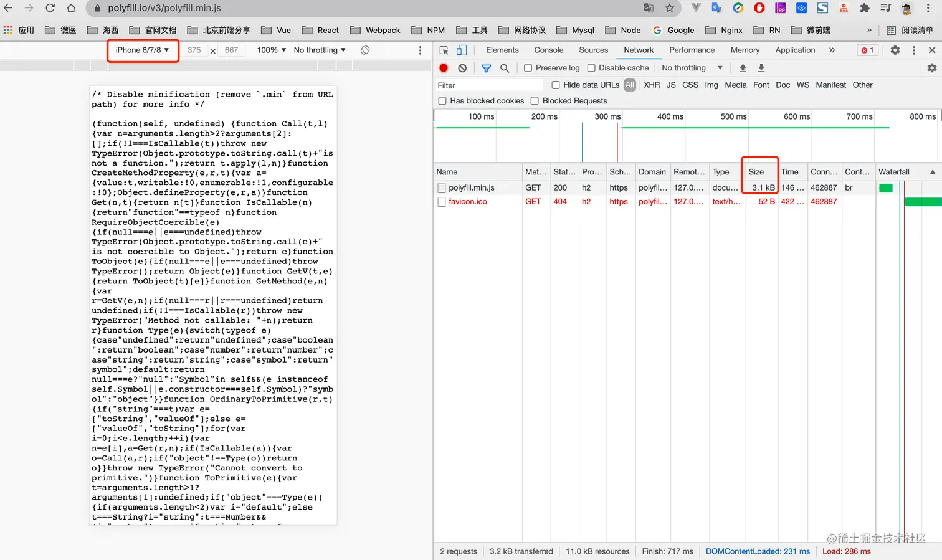
Task: Filter requests by XHR type
Action: 652,85
